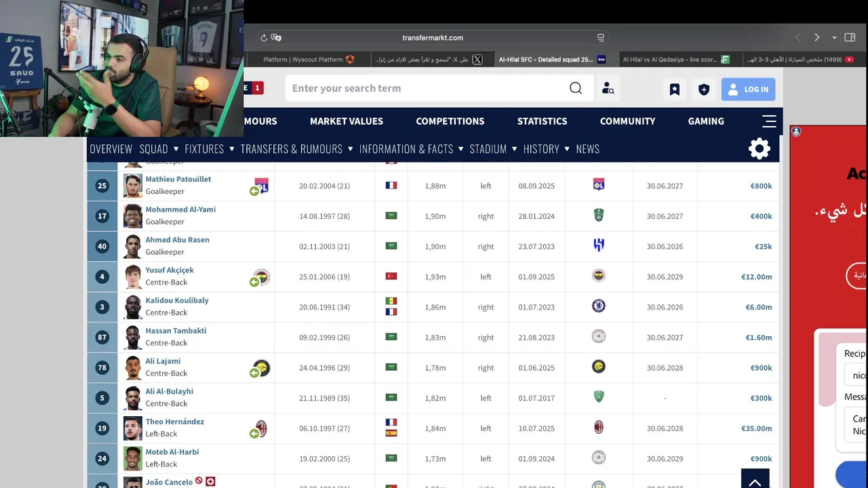The image size is (868, 488).
Task: Open STATISTICS menu
Action: coord(542,121)
